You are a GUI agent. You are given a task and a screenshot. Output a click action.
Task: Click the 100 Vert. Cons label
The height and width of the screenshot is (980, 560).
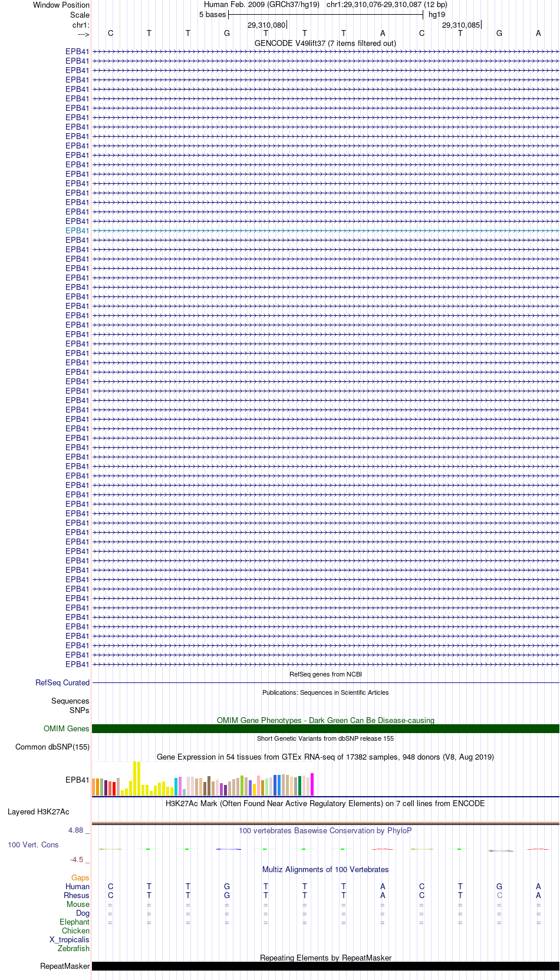pyautogui.click(x=33, y=844)
